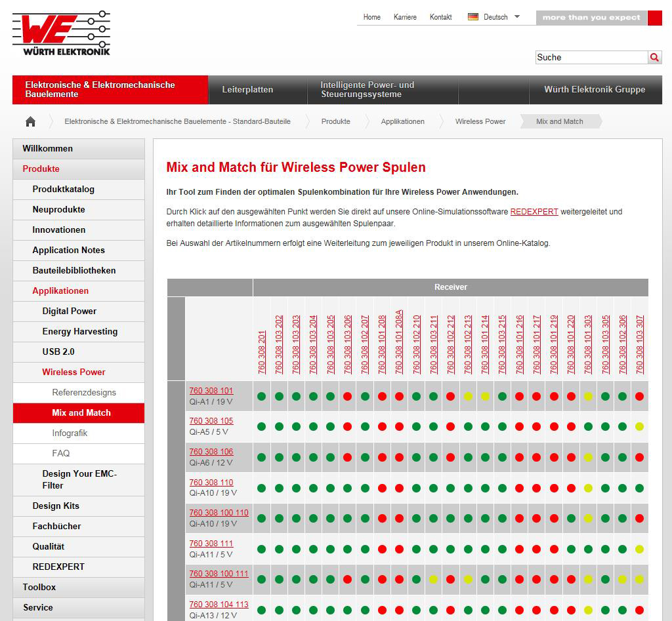Click the red square beside the slogan

click(x=654, y=18)
